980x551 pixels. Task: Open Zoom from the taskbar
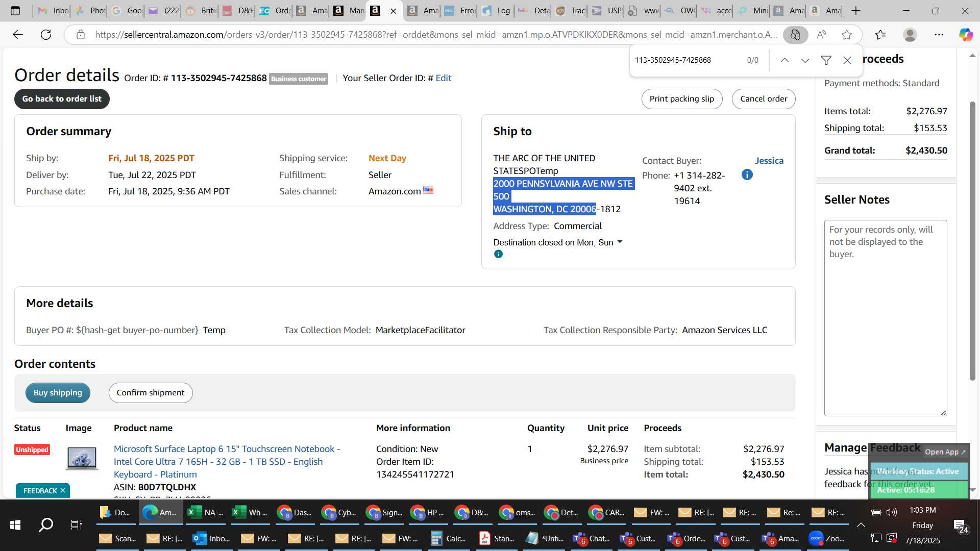pyautogui.click(x=827, y=538)
